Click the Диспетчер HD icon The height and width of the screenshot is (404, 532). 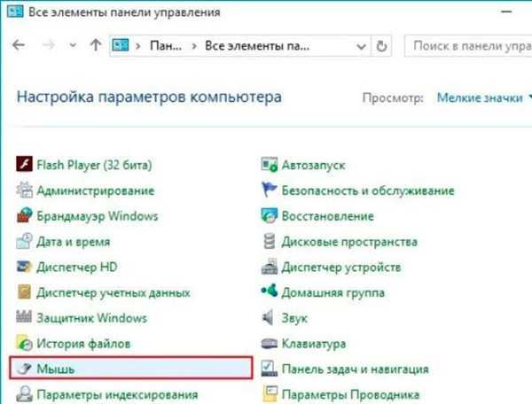tap(25, 267)
